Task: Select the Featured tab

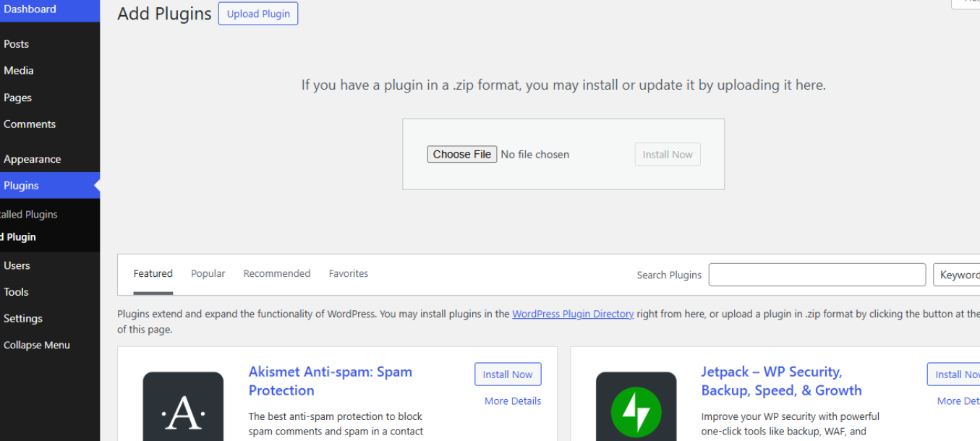Action: tap(153, 273)
